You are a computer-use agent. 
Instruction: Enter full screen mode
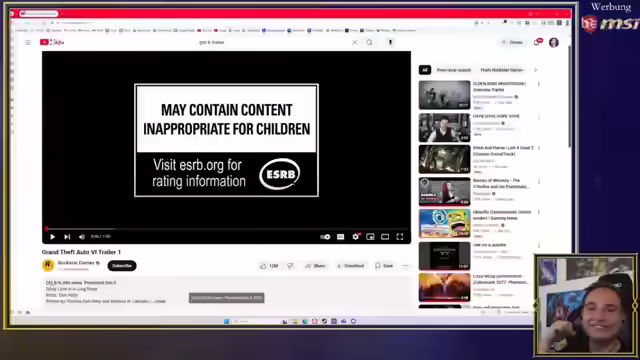pos(400,237)
